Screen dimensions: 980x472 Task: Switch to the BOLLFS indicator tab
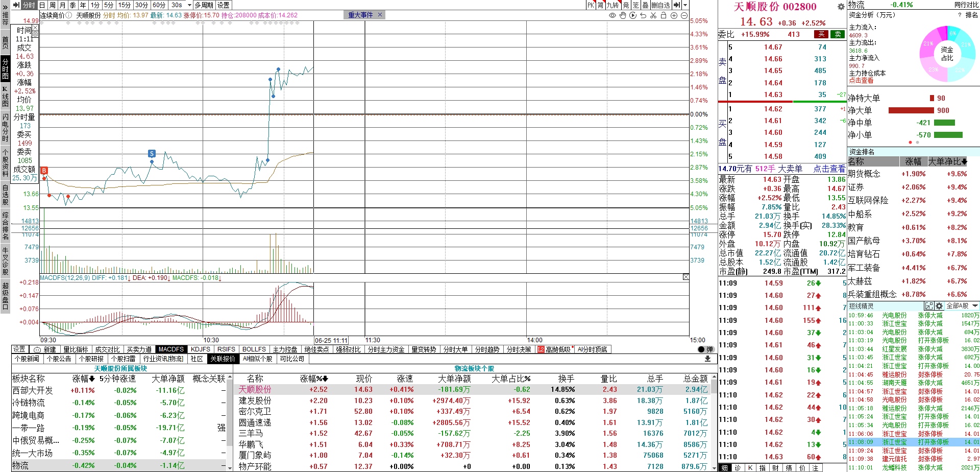tap(254, 349)
